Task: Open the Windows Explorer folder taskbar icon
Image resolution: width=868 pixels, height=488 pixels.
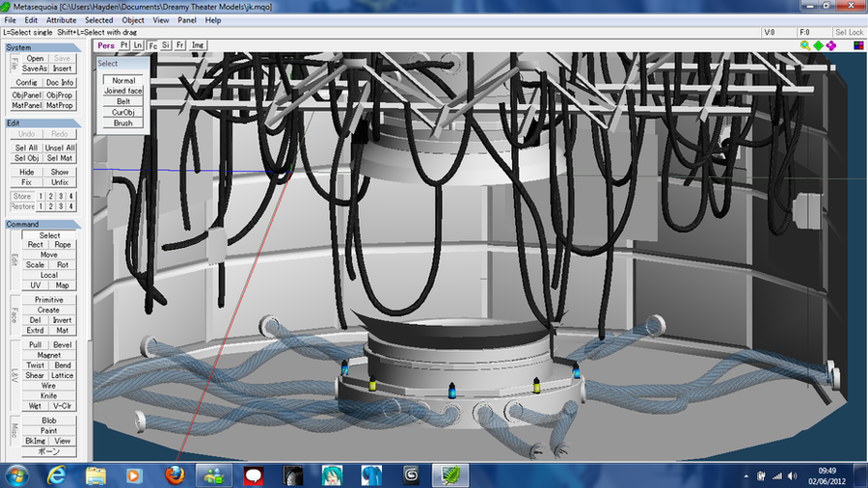Action: [95, 475]
